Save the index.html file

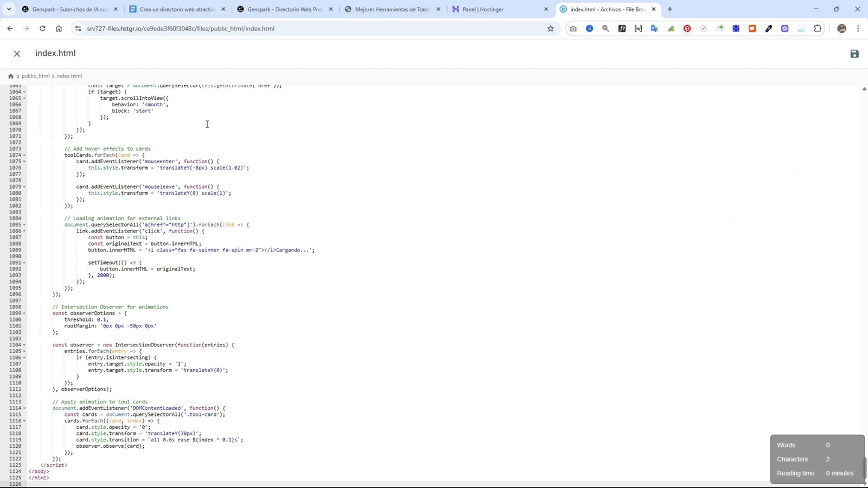pos(854,54)
